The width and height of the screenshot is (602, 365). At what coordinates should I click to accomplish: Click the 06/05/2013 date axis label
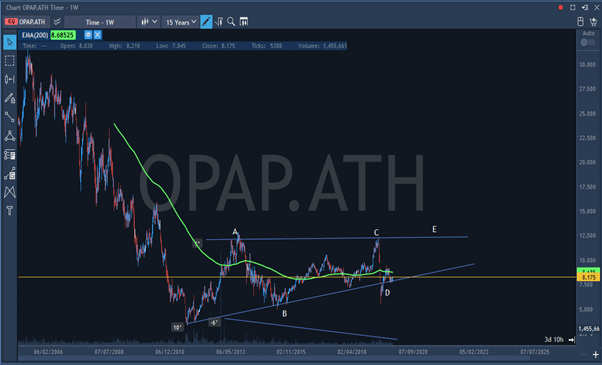230,352
